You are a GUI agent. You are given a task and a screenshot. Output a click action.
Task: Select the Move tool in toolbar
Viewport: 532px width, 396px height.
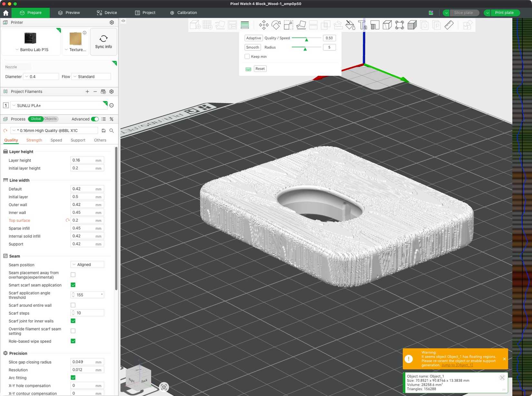pos(264,25)
